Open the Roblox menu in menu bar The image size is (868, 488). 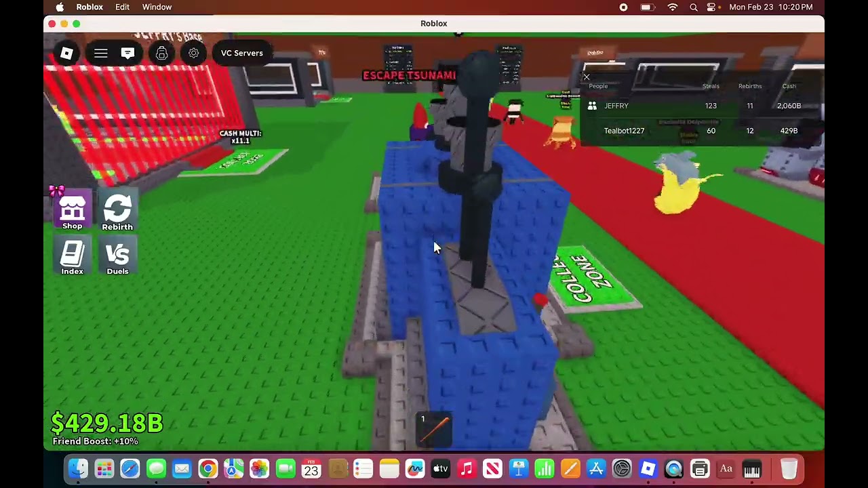90,7
